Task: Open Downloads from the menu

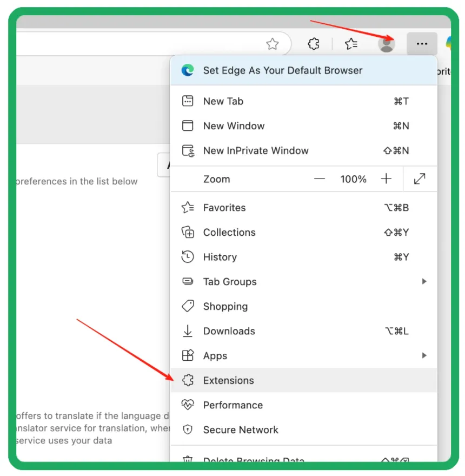Action: (229, 331)
